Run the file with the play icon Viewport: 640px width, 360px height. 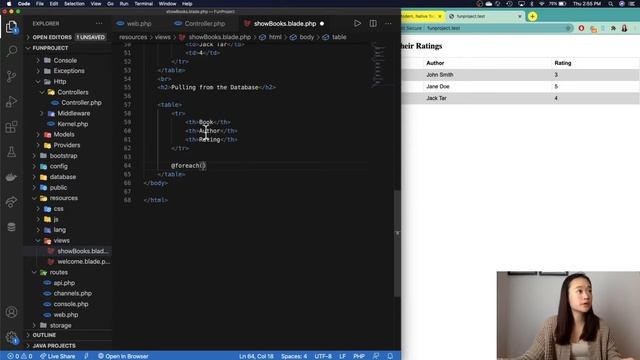tap(357, 24)
